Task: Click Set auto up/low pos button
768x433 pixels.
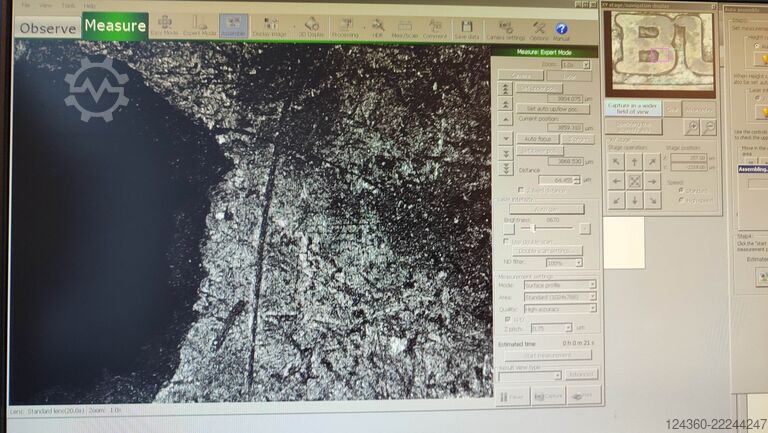Action: tap(552, 109)
